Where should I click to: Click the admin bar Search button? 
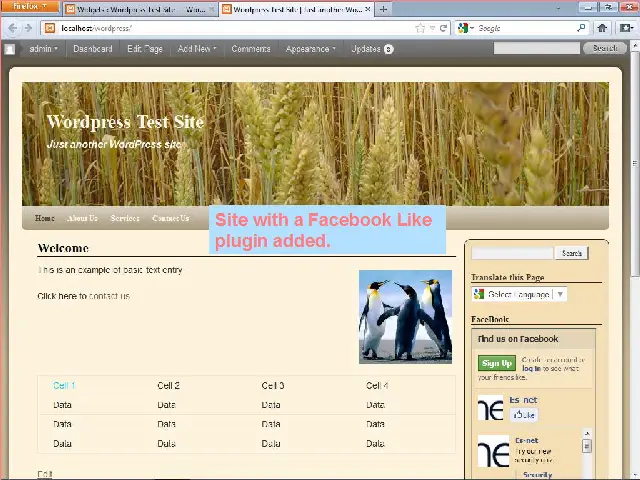604,48
